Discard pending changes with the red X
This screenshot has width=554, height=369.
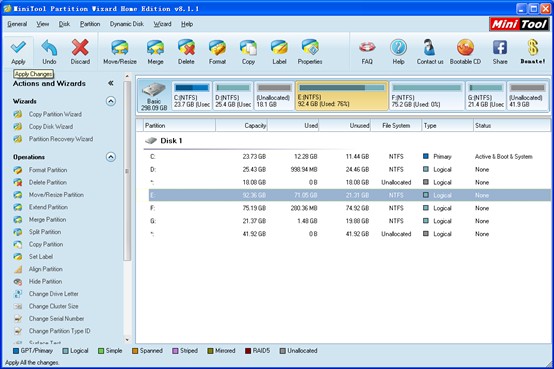[80, 47]
